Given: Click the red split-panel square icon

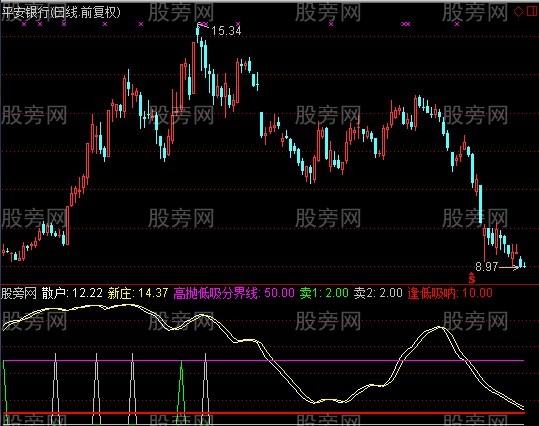Looking at the screenshot, I should click(x=532, y=12).
